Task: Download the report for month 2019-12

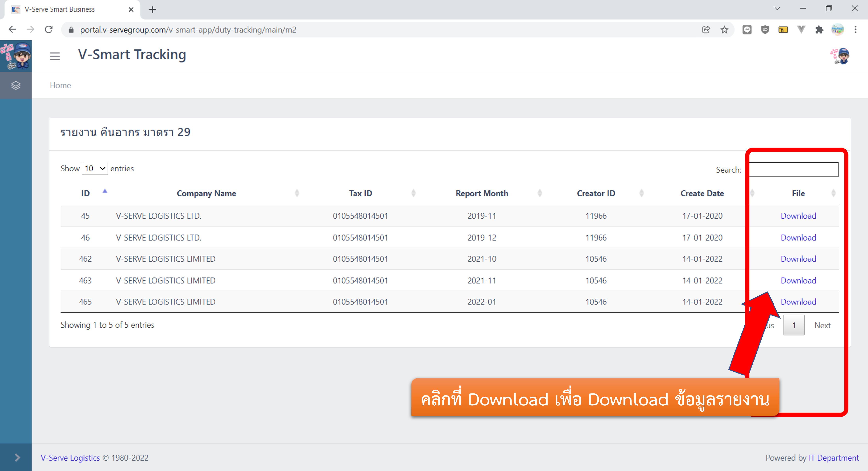Action: pyautogui.click(x=798, y=237)
